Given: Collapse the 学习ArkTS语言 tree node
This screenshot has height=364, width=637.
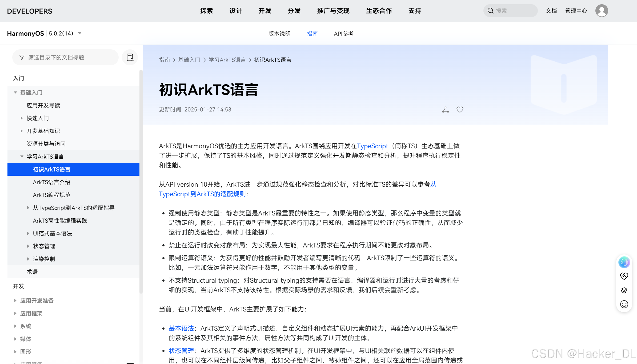Looking at the screenshot, I should tap(22, 157).
